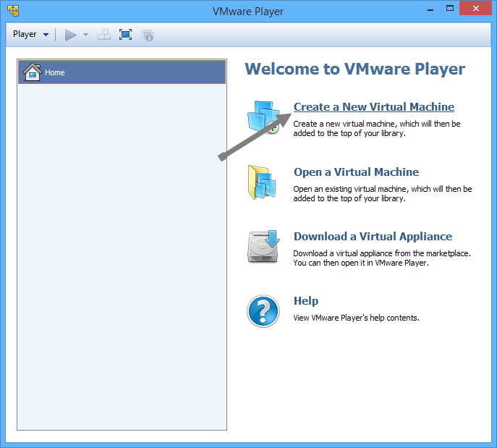Enter full screen mode icon

tap(126, 35)
